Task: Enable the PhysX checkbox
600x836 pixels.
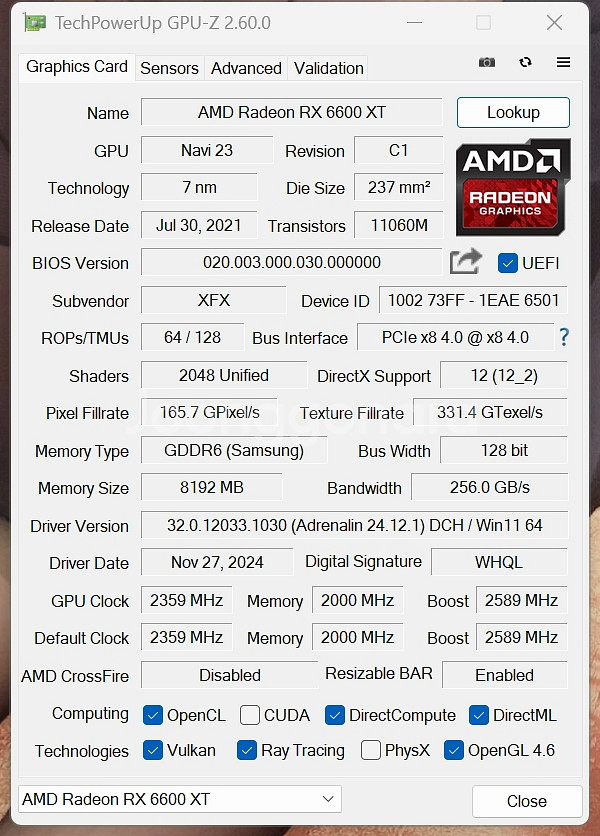Action: (x=371, y=750)
